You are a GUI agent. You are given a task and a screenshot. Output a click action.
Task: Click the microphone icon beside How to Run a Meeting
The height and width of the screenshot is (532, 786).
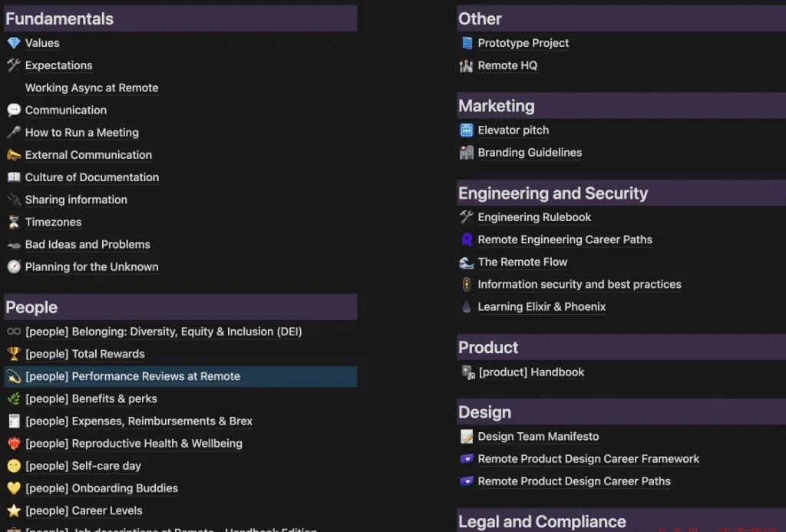(13, 133)
